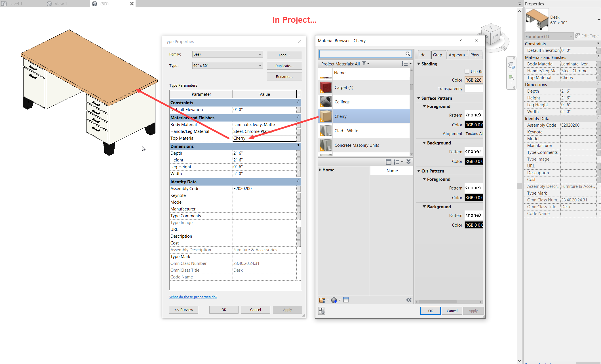Switch to the Appearance tab

point(457,55)
